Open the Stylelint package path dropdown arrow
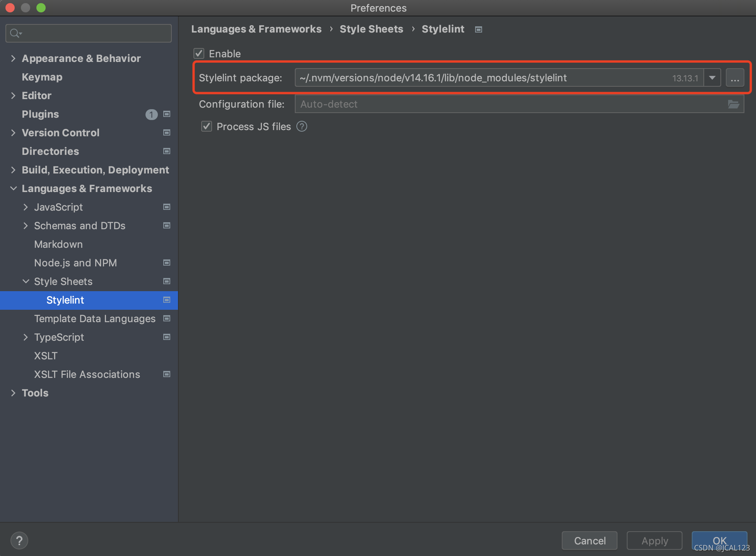Screen dimensions: 756x556 (712, 78)
